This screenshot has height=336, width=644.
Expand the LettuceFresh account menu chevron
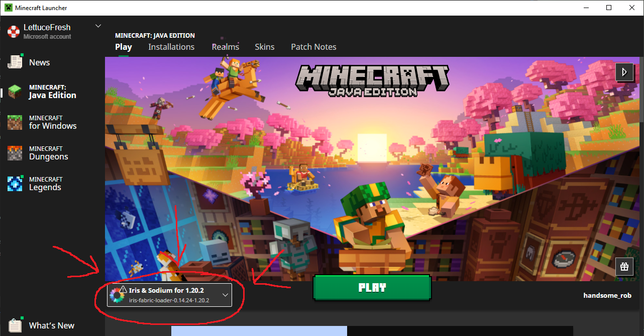(x=98, y=26)
